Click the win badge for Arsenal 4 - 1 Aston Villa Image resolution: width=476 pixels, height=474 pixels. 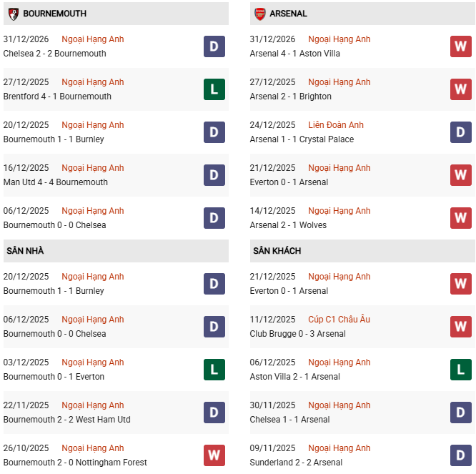(461, 46)
